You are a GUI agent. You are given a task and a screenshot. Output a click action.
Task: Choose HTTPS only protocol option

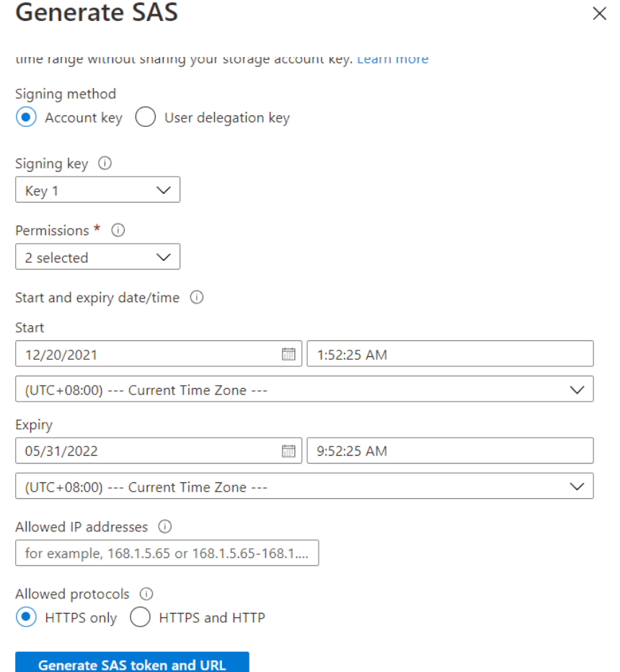click(x=25, y=618)
